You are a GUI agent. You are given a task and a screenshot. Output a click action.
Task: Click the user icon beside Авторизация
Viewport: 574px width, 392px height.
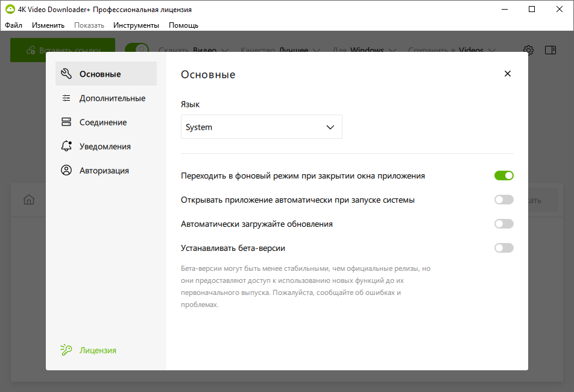click(66, 171)
